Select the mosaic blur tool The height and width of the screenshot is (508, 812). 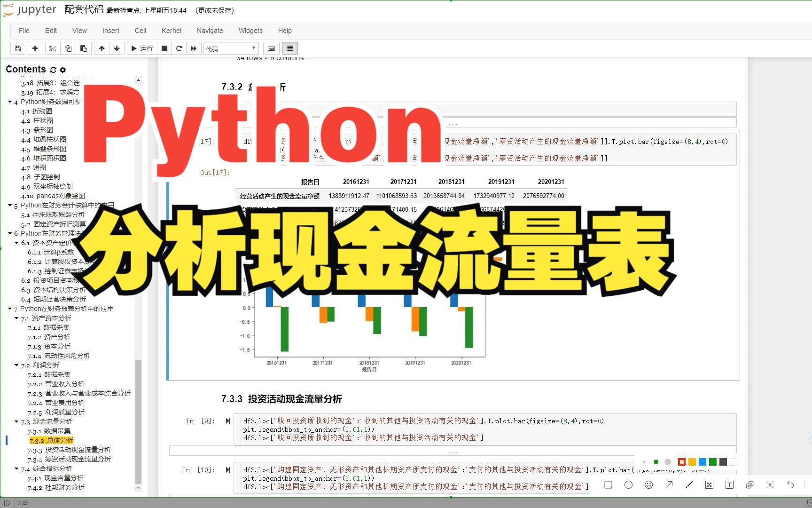click(x=710, y=484)
